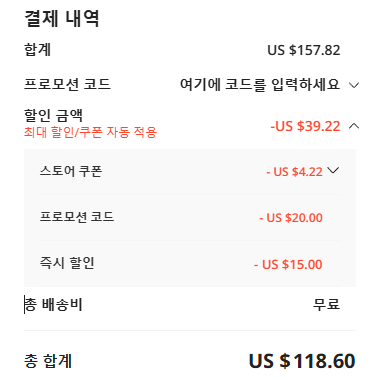The height and width of the screenshot is (379, 379).
Task: Click the 여기에 코드를 입력하세요 field
Action: coord(260,85)
